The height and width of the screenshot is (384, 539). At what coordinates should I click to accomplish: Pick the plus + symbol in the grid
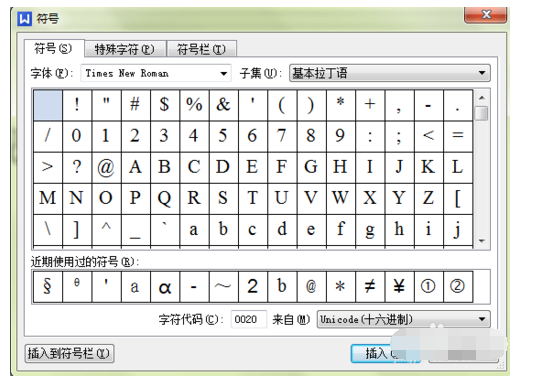pyautogui.click(x=370, y=105)
